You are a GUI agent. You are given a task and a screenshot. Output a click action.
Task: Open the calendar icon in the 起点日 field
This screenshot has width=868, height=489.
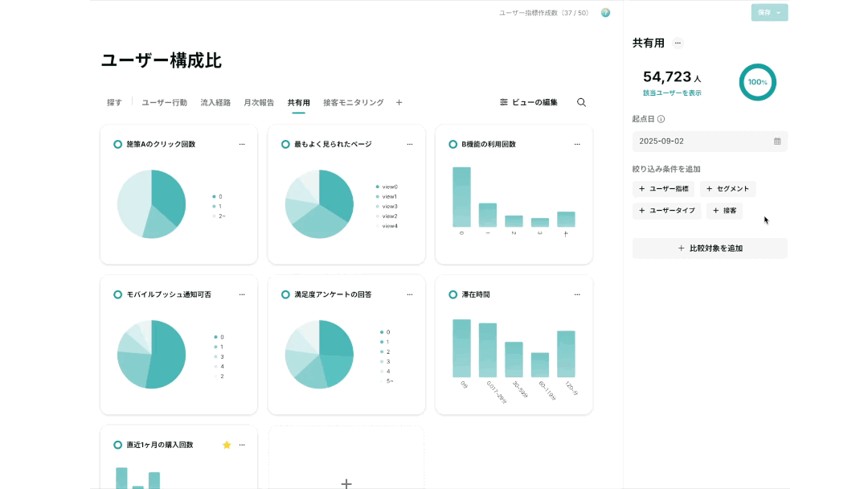777,142
